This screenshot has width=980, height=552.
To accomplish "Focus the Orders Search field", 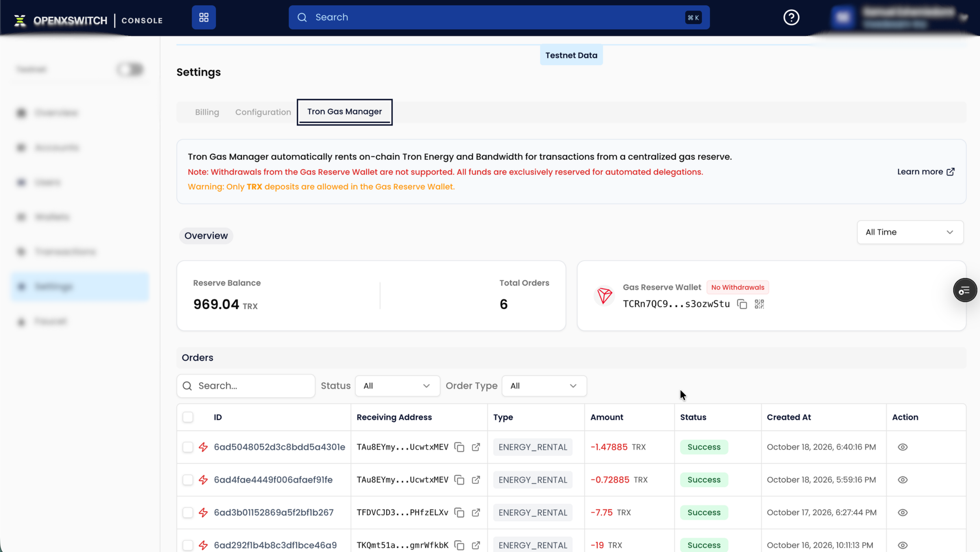I will (x=246, y=386).
